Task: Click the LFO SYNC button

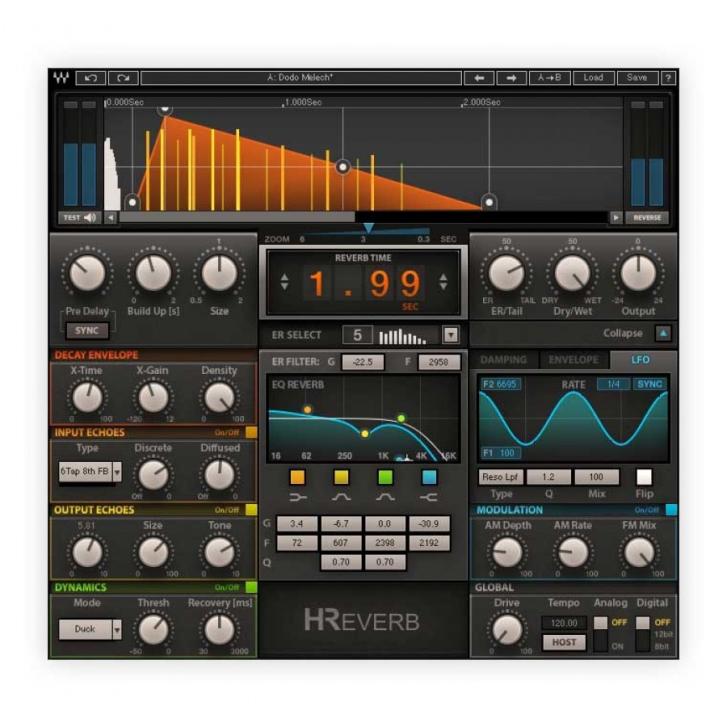Action: click(x=650, y=384)
